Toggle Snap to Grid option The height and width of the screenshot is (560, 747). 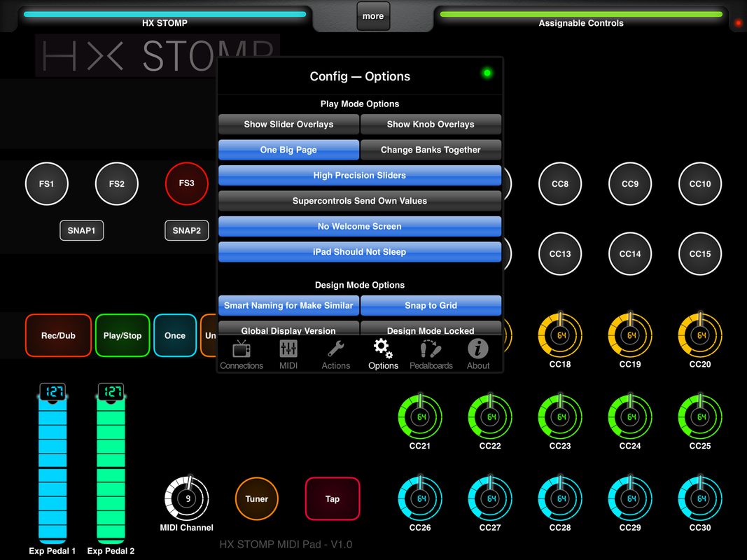(431, 305)
